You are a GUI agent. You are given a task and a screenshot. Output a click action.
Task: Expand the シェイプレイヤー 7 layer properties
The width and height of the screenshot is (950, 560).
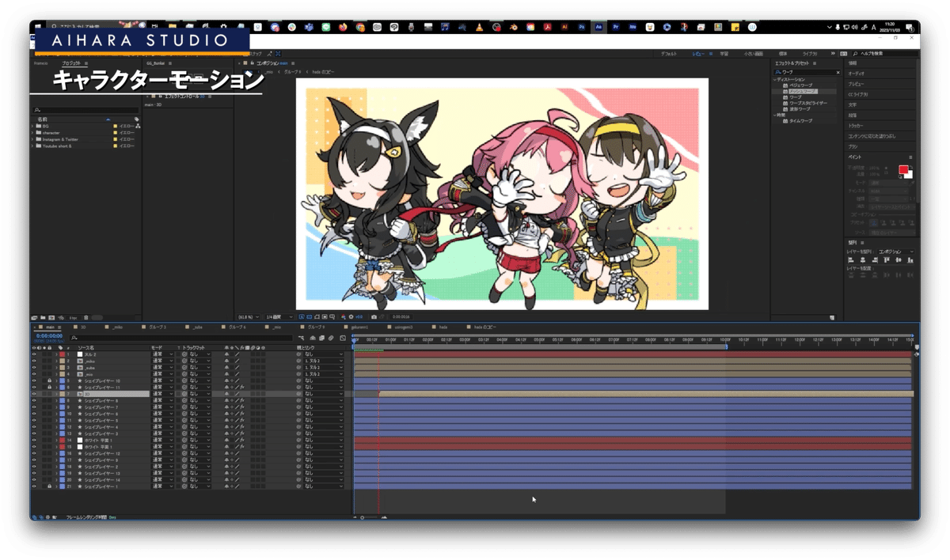pos(56,407)
